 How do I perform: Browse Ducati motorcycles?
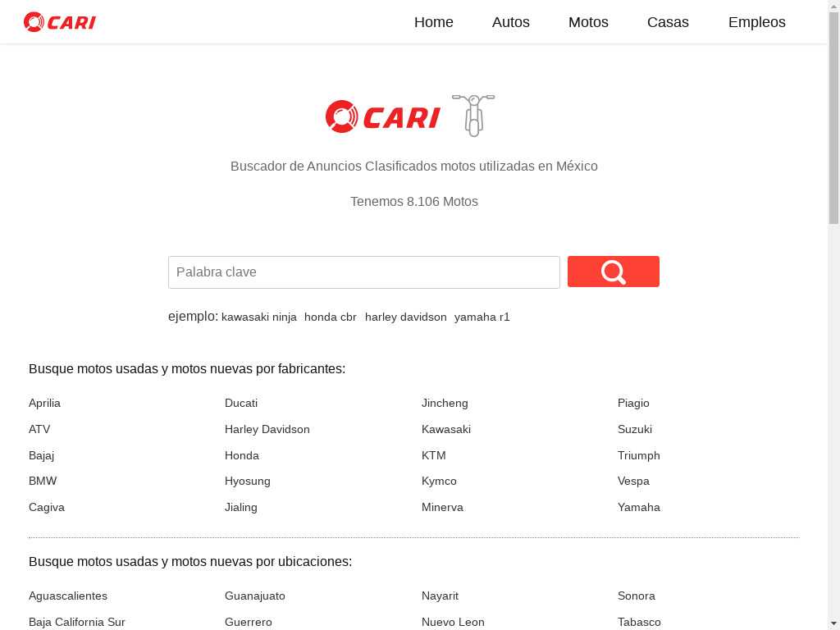241,403
